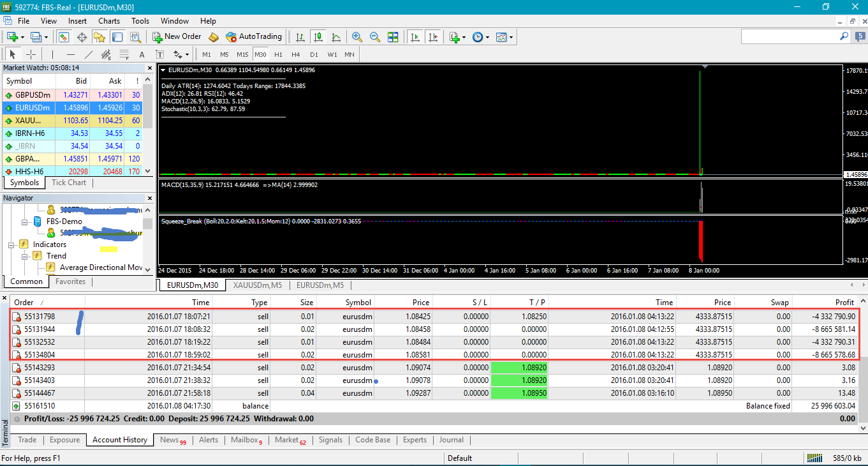Toggle the Navigator star-folder icon
Image resolution: width=868 pixels, height=466 pixels.
coord(100,37)
